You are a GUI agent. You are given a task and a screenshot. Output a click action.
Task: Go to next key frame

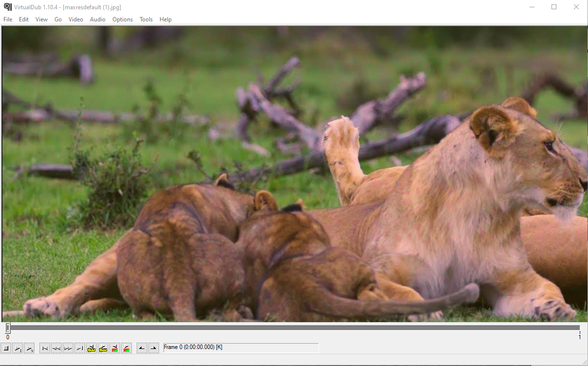[103, 348]
